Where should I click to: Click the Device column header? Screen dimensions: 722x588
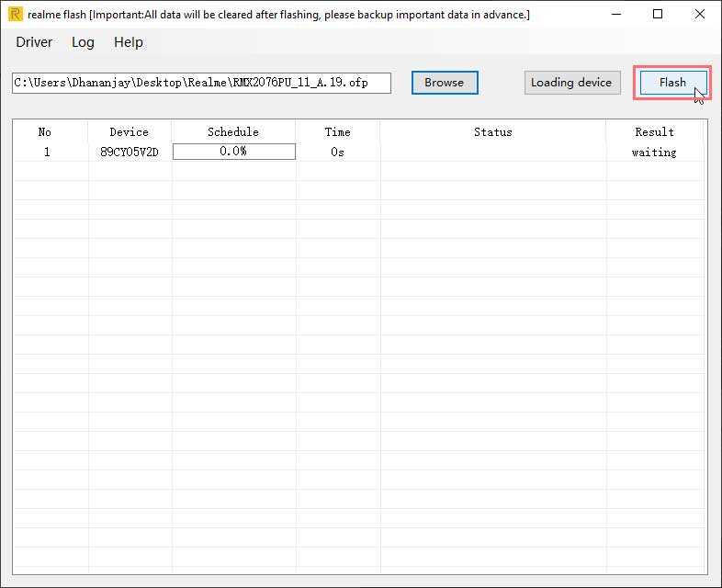(x=129, y=132)
